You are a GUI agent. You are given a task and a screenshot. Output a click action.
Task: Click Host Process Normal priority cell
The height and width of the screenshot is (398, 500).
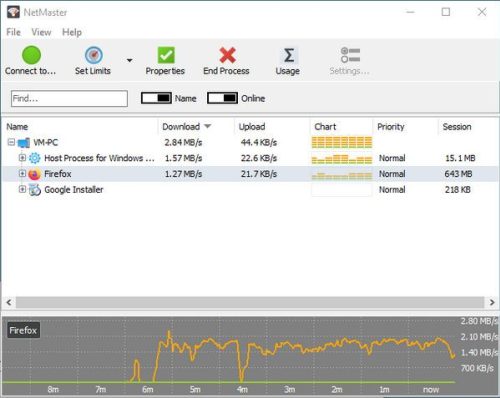coord(392,158)
